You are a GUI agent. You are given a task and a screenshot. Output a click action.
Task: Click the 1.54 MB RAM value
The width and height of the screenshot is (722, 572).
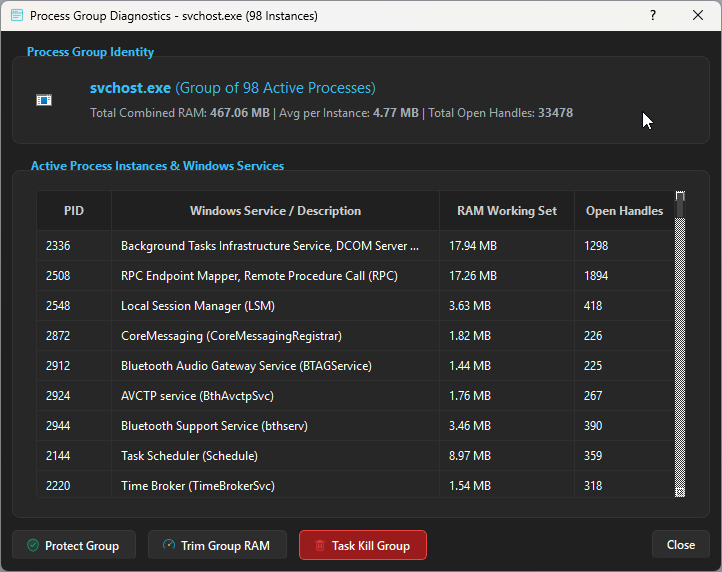tap(470, 485)
